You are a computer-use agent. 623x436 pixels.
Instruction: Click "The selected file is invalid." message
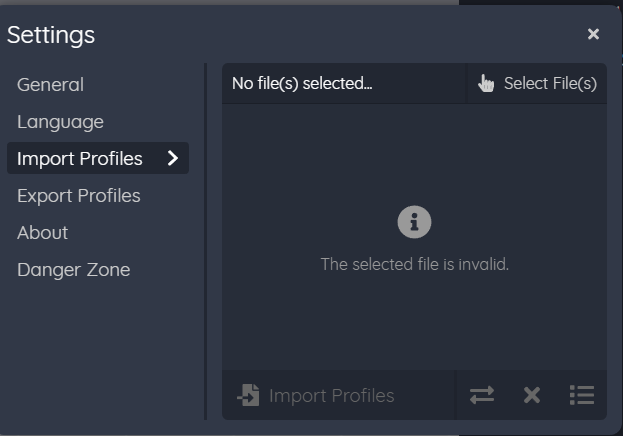(x=414, y=264)
